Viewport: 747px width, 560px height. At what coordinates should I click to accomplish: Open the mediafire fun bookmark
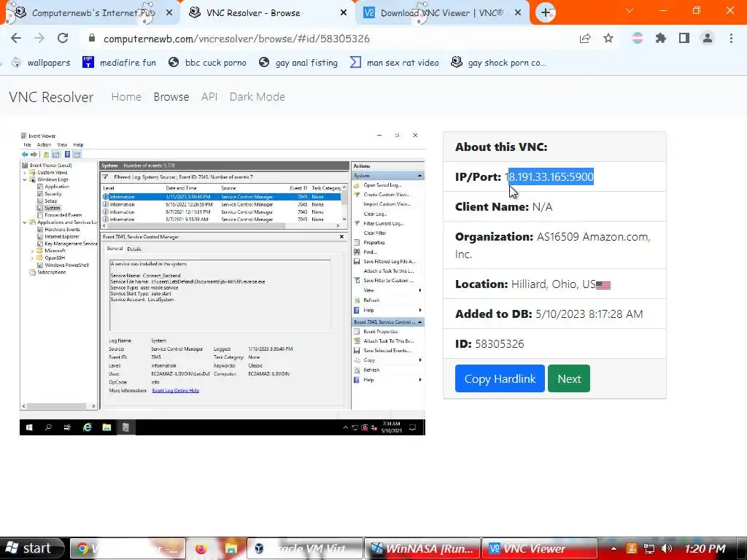pos(119,63)
